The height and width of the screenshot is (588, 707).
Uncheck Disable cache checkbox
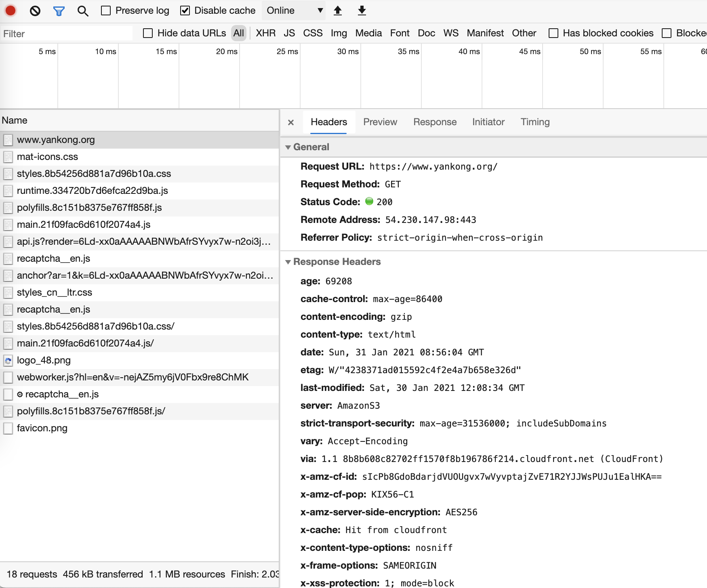point(185,10)
